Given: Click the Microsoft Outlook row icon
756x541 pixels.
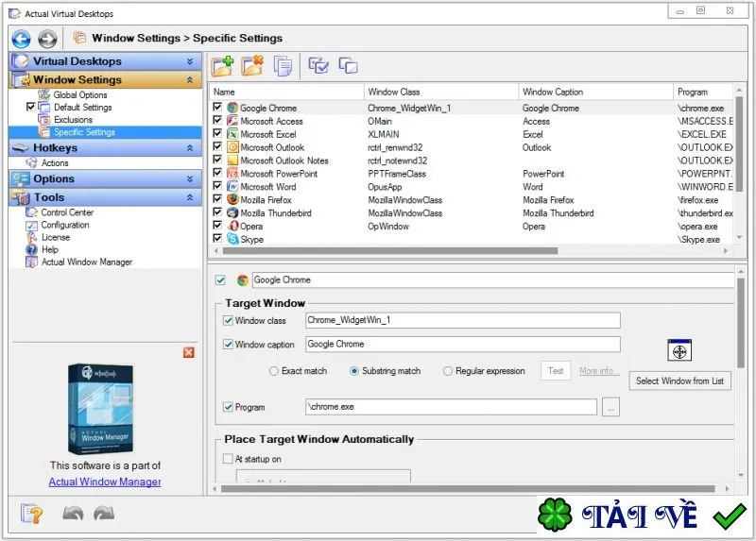Looking at the screenshot, I should tap(232, 146).
